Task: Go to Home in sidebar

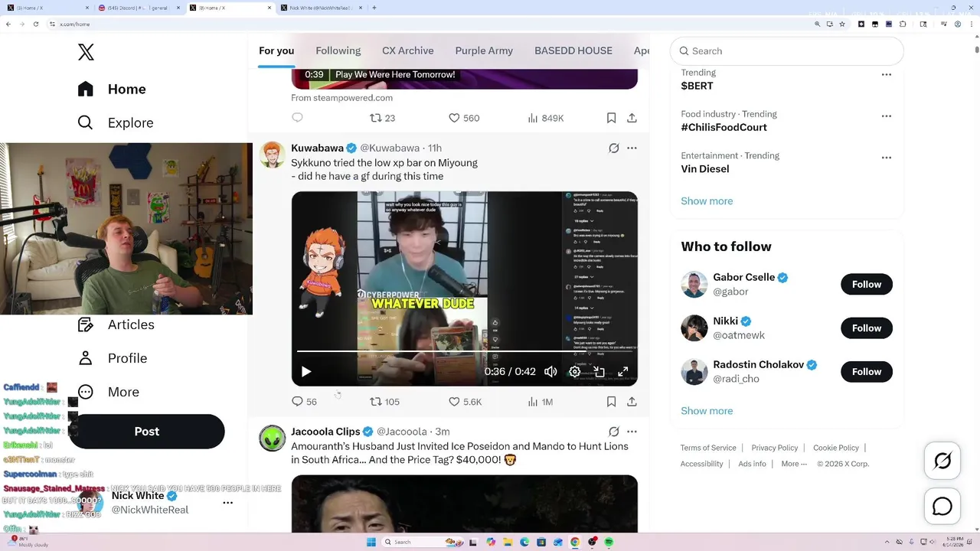Action: pos(112,89)
